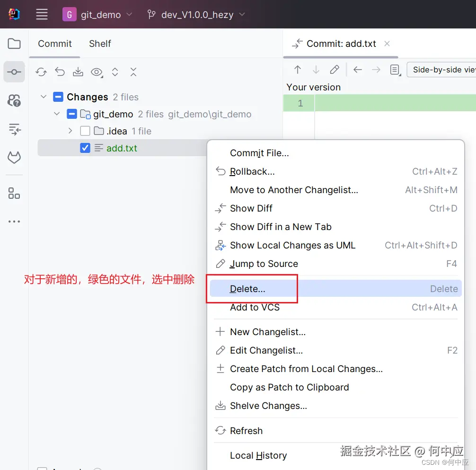Image resolution: width=476 pixels, height=470 pixels.
Task: Choose Create Patch from Local Changes...
Action: (x=335, y=369)
